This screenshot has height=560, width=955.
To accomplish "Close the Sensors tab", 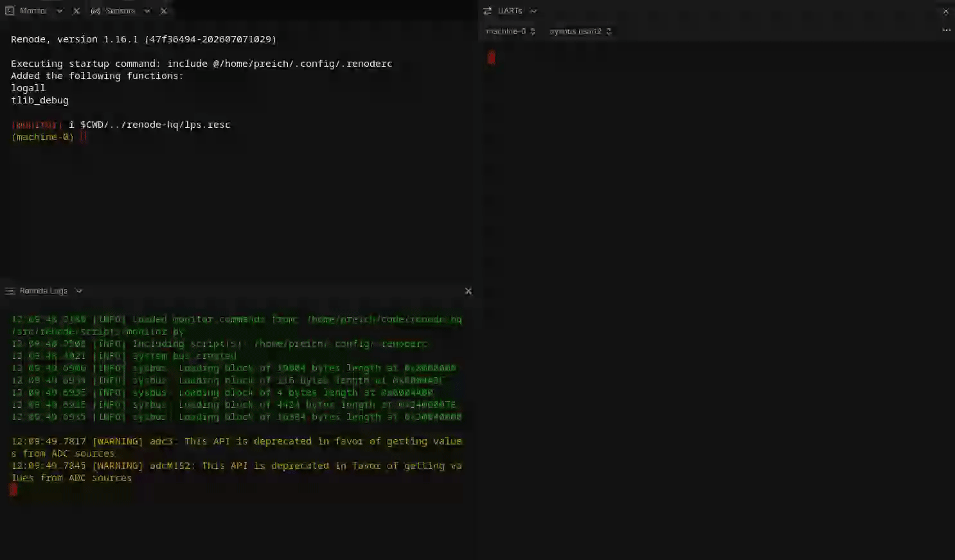I will coord(164,11).
